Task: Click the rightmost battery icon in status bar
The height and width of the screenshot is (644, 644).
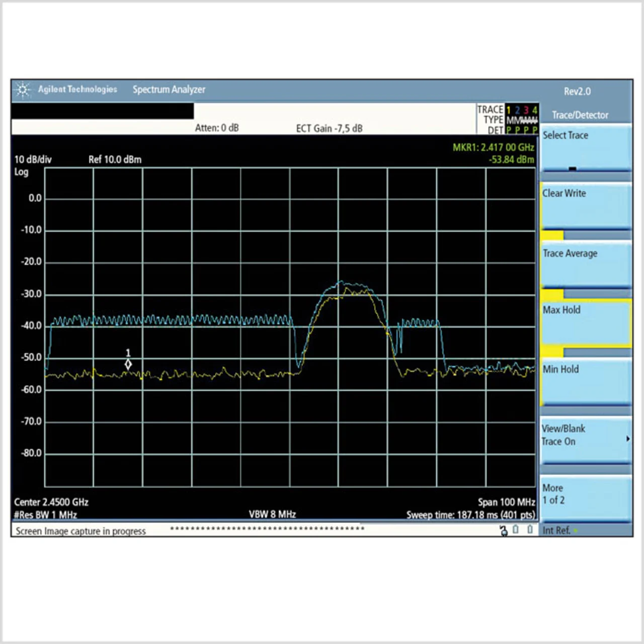Action: click(530, 530)
